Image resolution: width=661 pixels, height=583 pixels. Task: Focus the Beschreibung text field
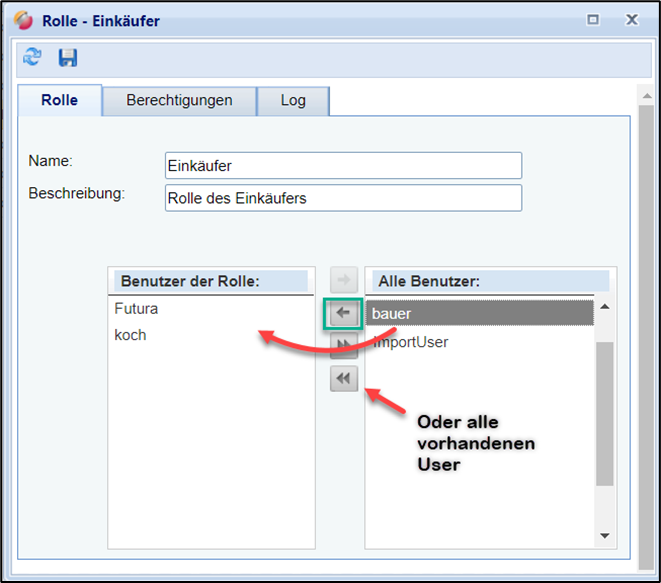(343, 198)
